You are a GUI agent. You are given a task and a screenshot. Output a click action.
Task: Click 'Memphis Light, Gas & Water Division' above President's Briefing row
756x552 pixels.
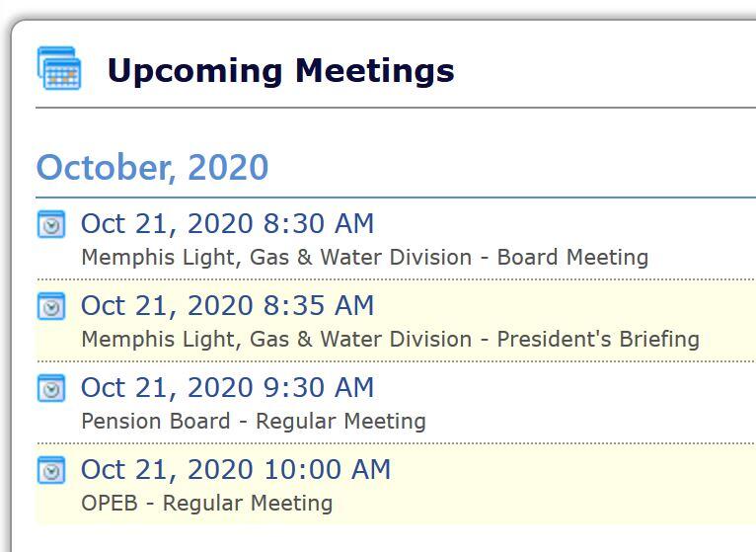[x=276, y=258]
